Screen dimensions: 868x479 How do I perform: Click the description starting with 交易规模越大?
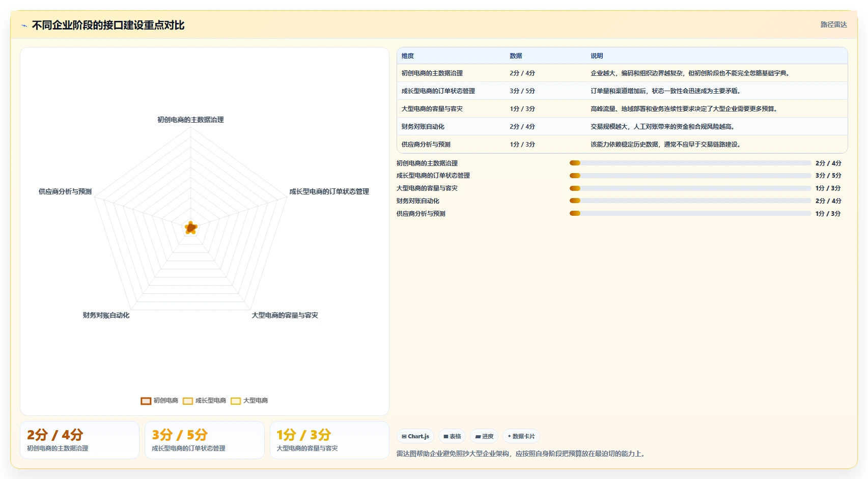pyautogui.click(x=663, y=127)
